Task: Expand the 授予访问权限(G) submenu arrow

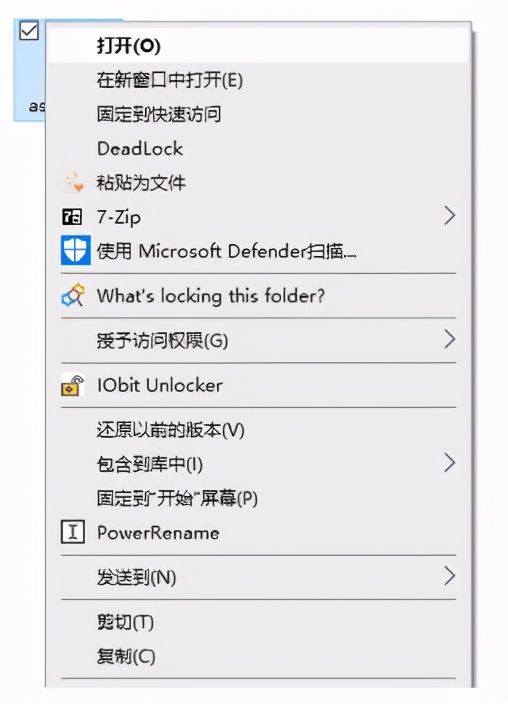Action: [x=449, y=339]
